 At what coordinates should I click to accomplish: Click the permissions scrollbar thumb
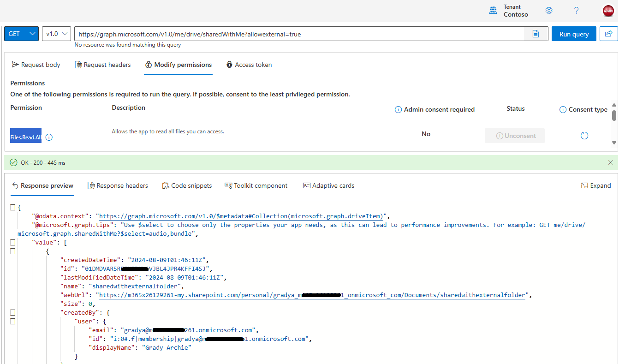(614, 115)
